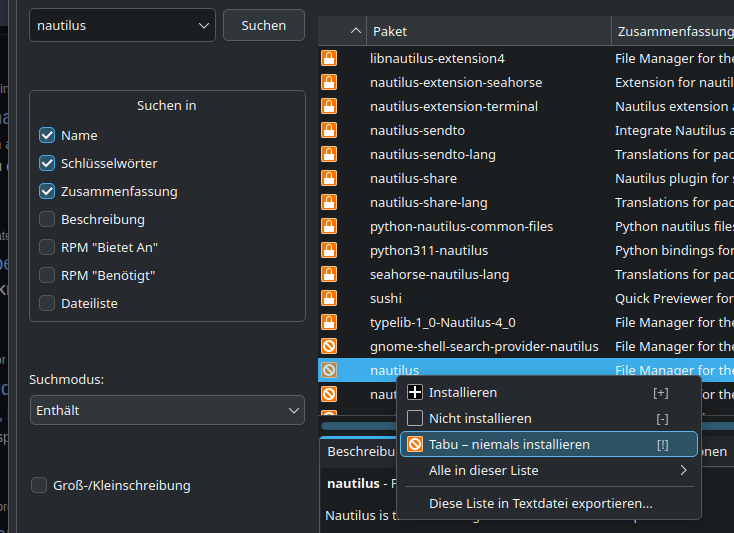Click taboo icon in Tabu menu entry

pyautogui.click(x=415, y=444)
